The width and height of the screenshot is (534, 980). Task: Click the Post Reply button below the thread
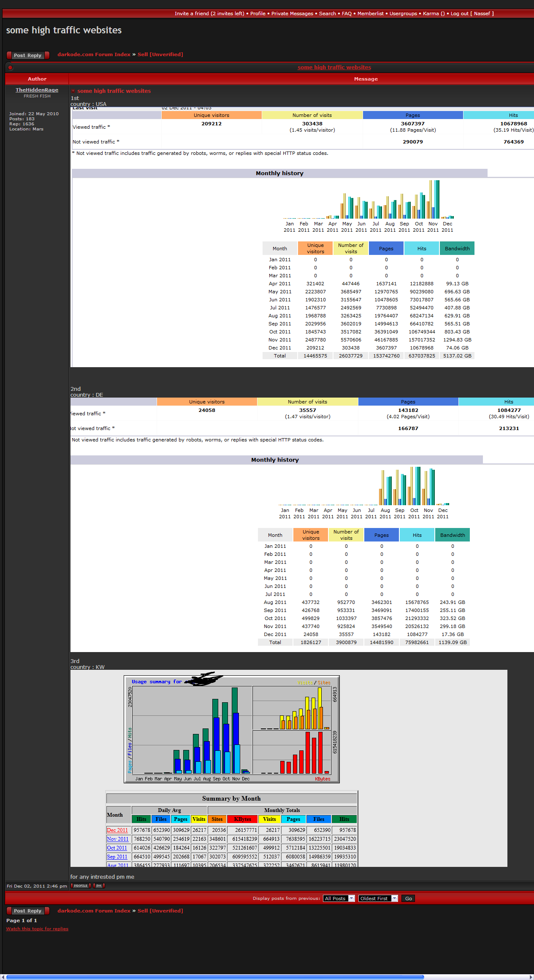coord(28,911)
